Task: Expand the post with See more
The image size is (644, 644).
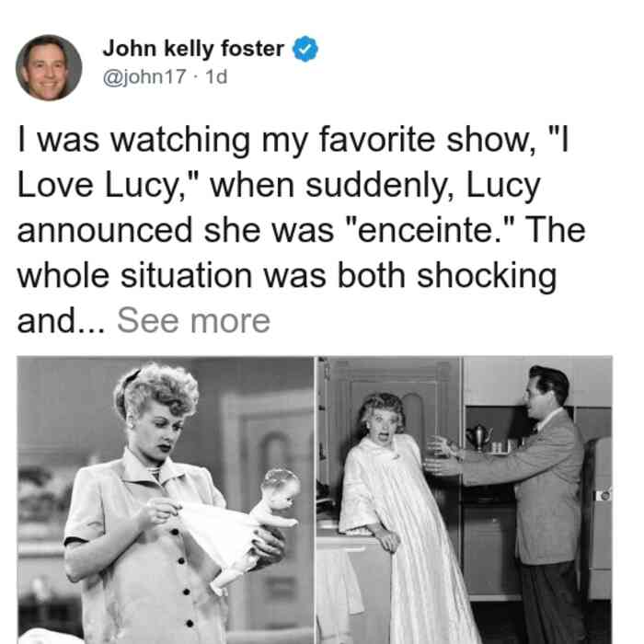Action: [193, 321]
